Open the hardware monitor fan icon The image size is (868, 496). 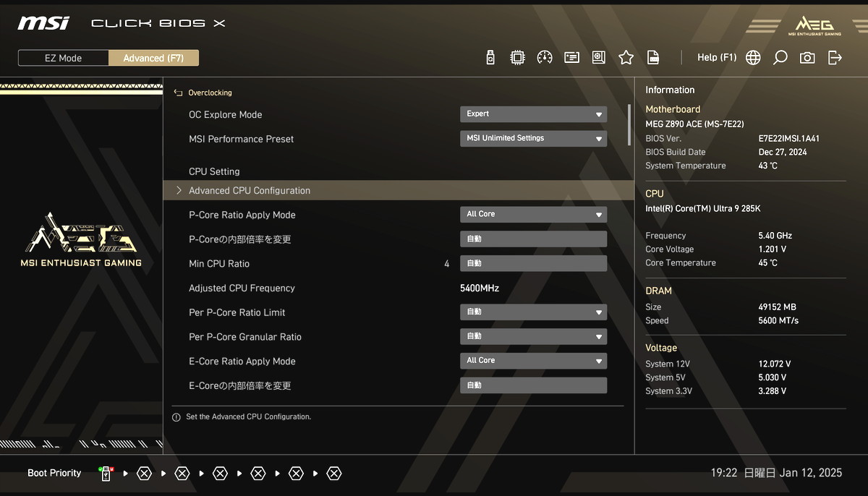point(598,58)
